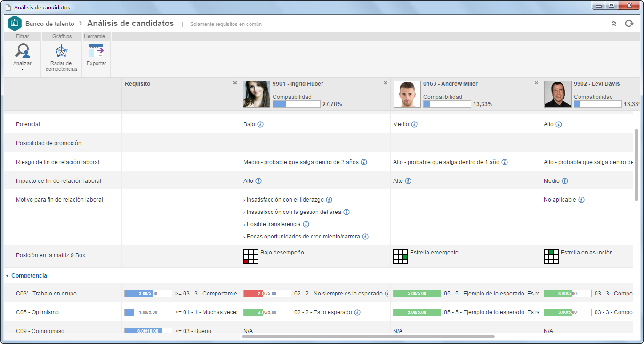Collapse the Competencia section
This screenshot has width=644, height=344.
click(7, 276)
